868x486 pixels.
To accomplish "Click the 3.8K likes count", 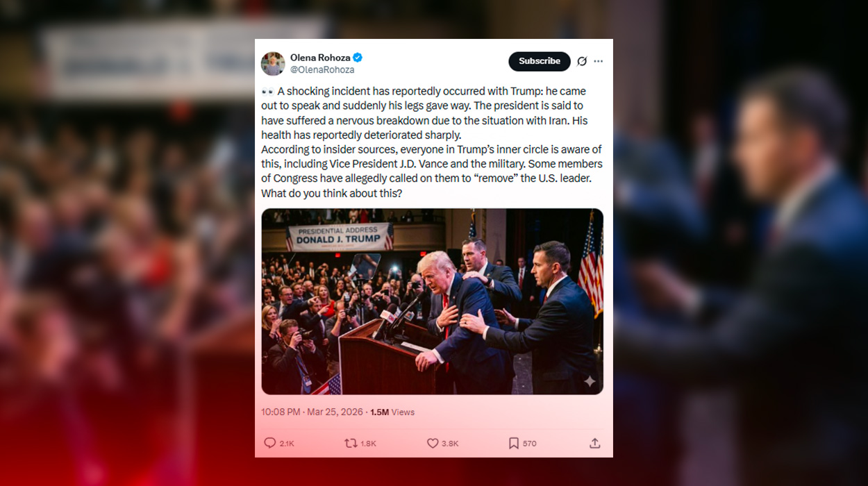I will click(450, 444).
